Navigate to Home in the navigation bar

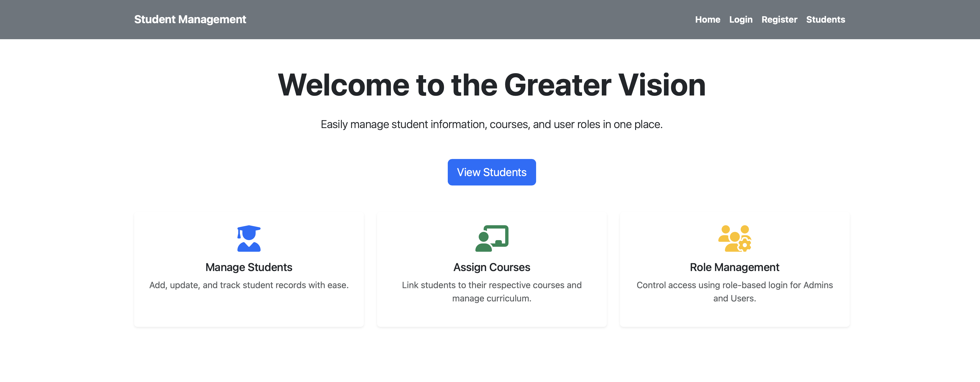pyautogui.click(x=708, y=19)
